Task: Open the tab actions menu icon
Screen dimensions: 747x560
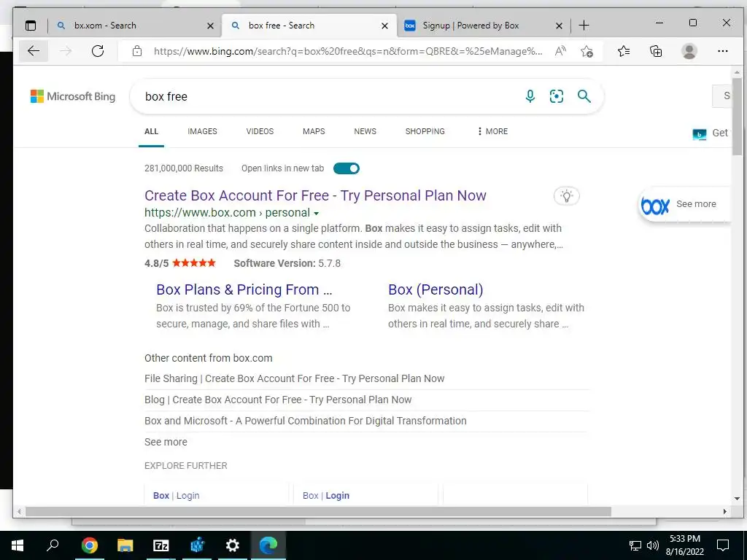Action: coord(31,26)
